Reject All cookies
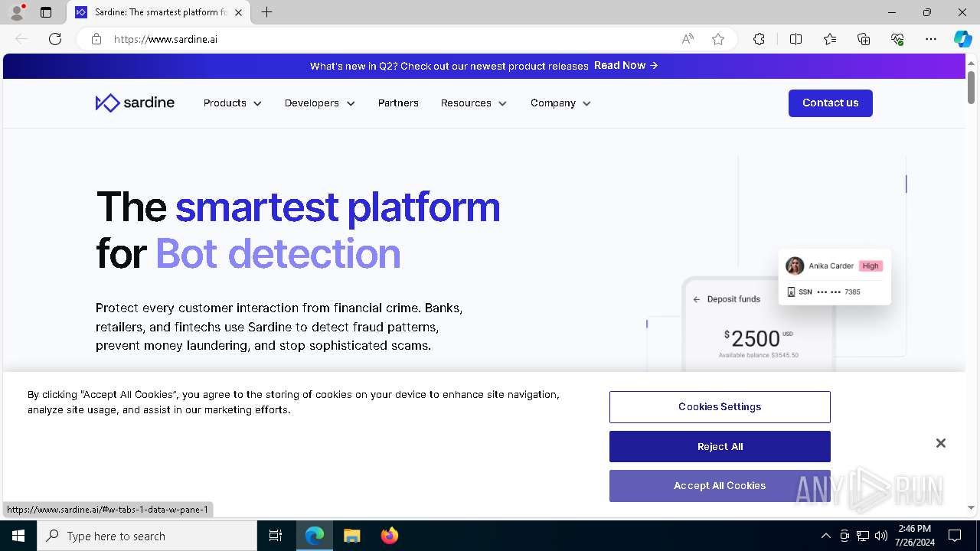Viewport: 980px width, 551px height. coord(720,447)
